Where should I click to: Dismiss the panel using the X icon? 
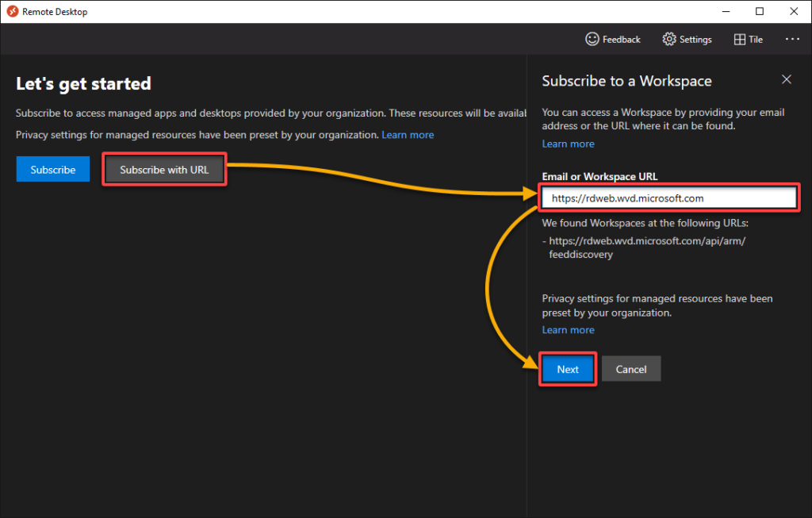tap(786, 79)
